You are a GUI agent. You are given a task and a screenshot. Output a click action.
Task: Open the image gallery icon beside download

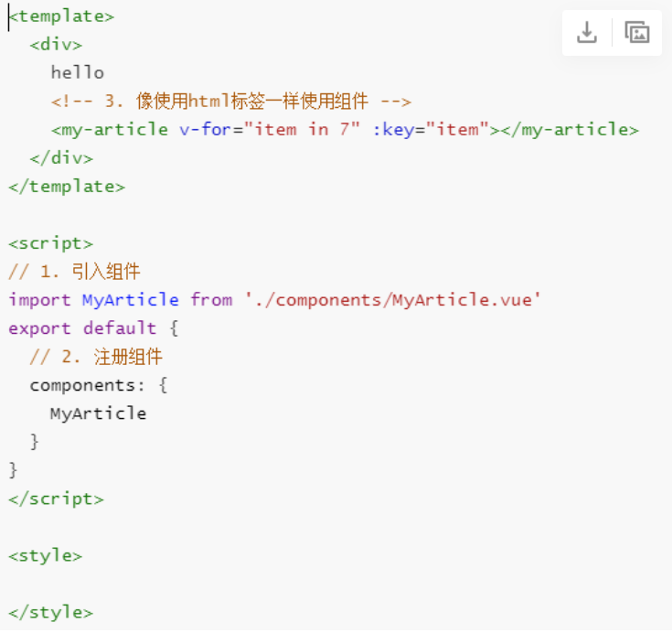[x=637, y=33]
